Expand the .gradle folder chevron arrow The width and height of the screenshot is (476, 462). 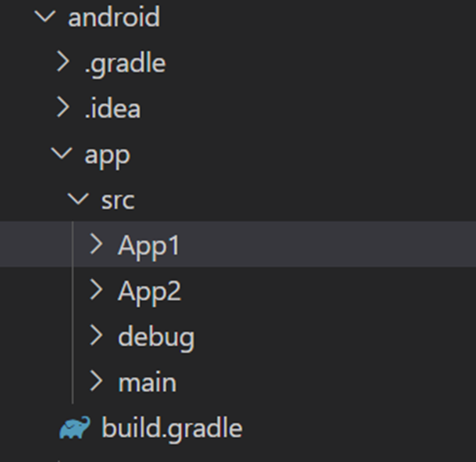[63, 62]
